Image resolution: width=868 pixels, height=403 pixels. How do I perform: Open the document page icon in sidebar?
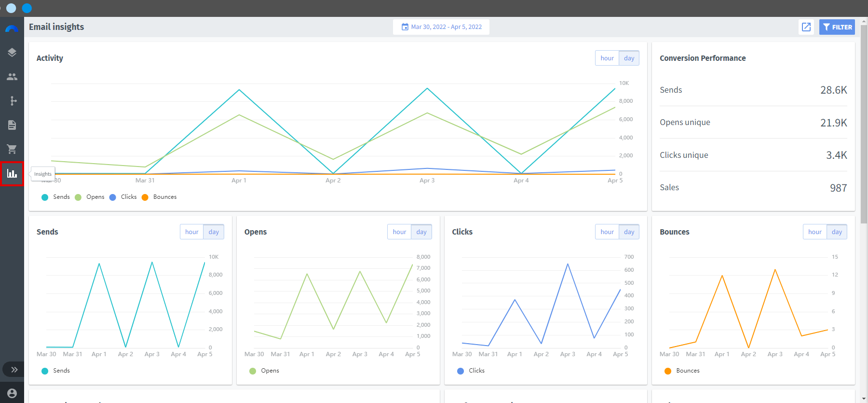tap(12, 125)
